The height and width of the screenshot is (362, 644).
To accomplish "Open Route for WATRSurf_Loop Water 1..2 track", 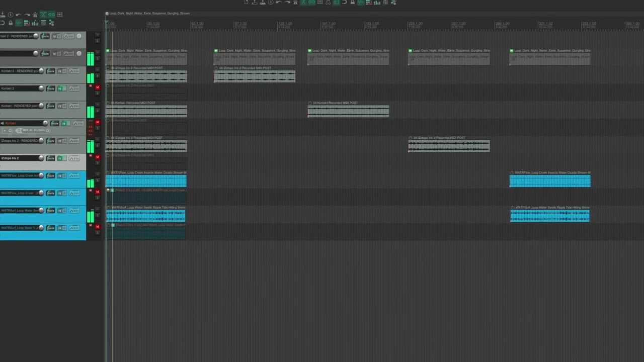I will [50, 228].
